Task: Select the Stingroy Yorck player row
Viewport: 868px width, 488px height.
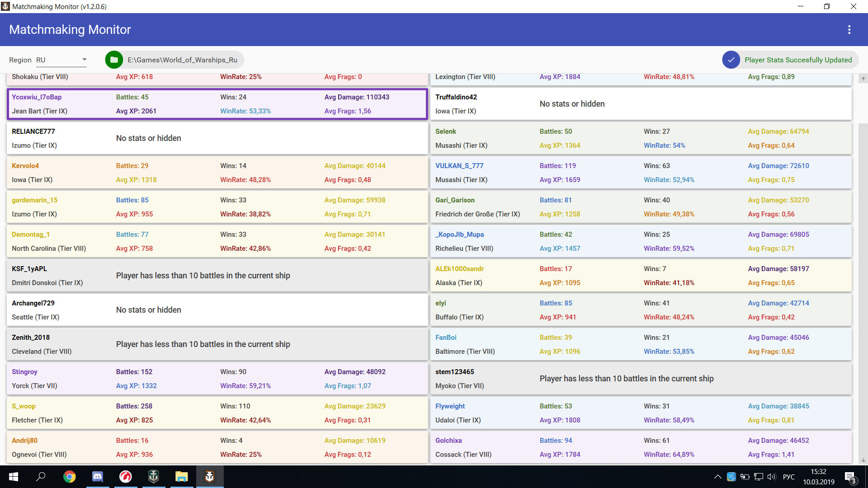Action: click(217, 379)
